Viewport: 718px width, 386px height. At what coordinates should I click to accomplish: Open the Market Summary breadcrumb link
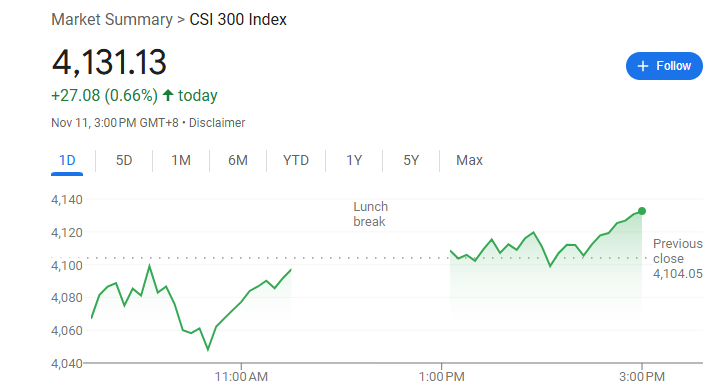coord(112,19)
